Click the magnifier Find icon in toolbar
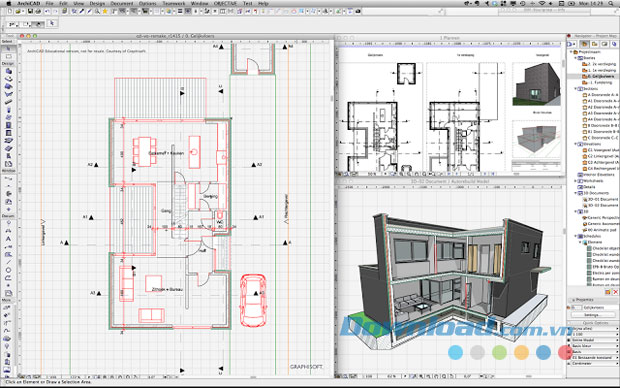This screenshot has height=388, width=620. [x=97, y=12]
